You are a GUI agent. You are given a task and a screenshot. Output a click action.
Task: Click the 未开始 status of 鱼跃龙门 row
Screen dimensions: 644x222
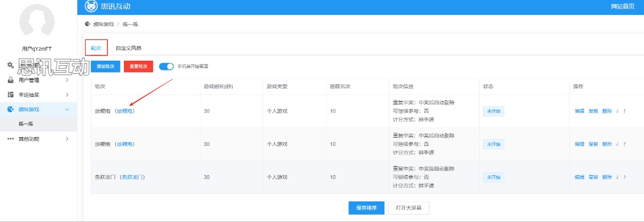pyautogui.click(x=494, y=177)
